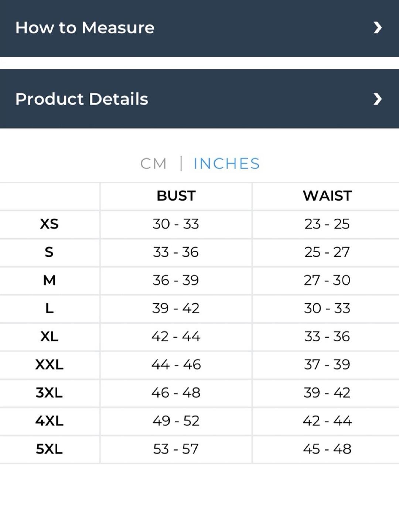Select the XL size row label
Screen dimensions: 399x532
coord(49,337)
